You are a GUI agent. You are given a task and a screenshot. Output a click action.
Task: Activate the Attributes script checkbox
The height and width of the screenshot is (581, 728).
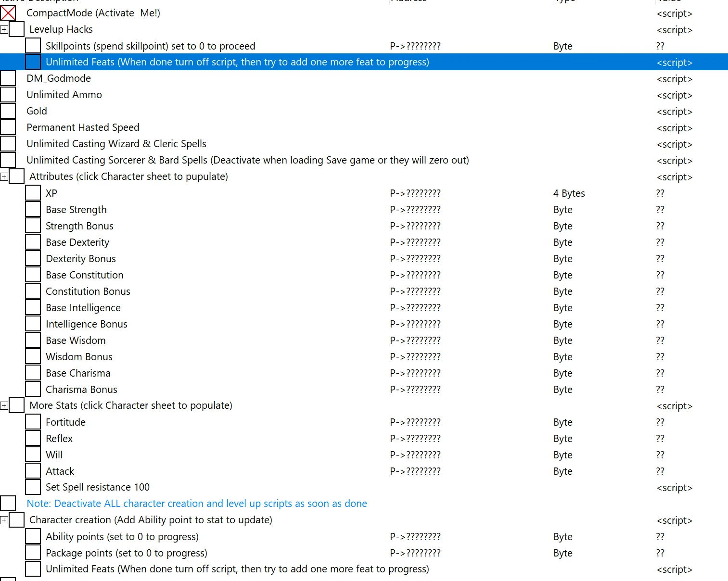tap(17, 177)
